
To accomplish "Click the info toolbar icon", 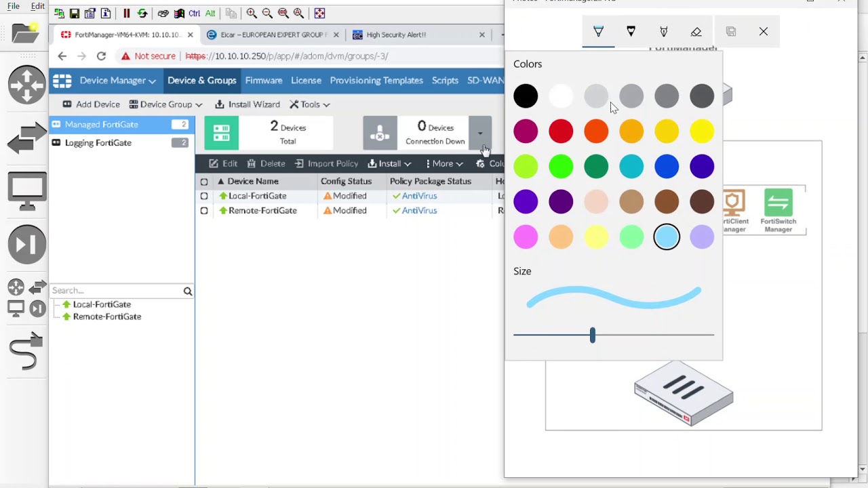I will [106, 13].
